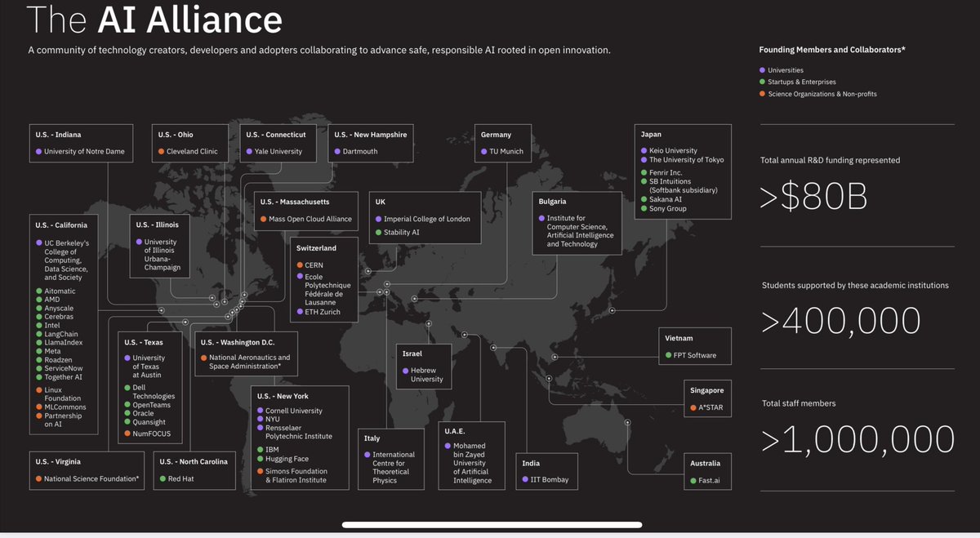Select the ">400,000" students figure
The height and width of the screenshot is (538, 980).
click(x=841, y=321)
